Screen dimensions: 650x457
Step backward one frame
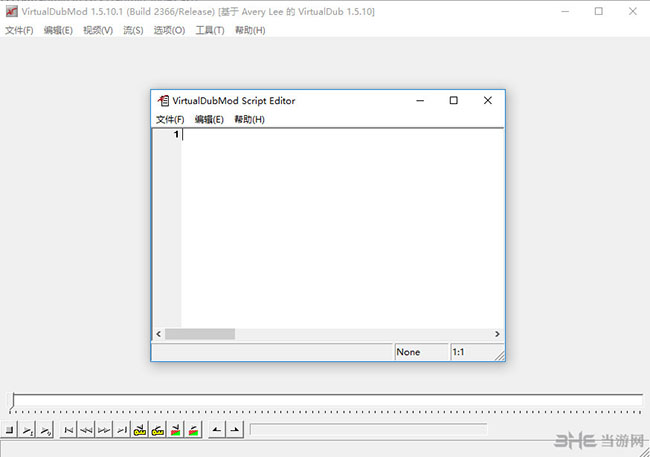(86, 430)
